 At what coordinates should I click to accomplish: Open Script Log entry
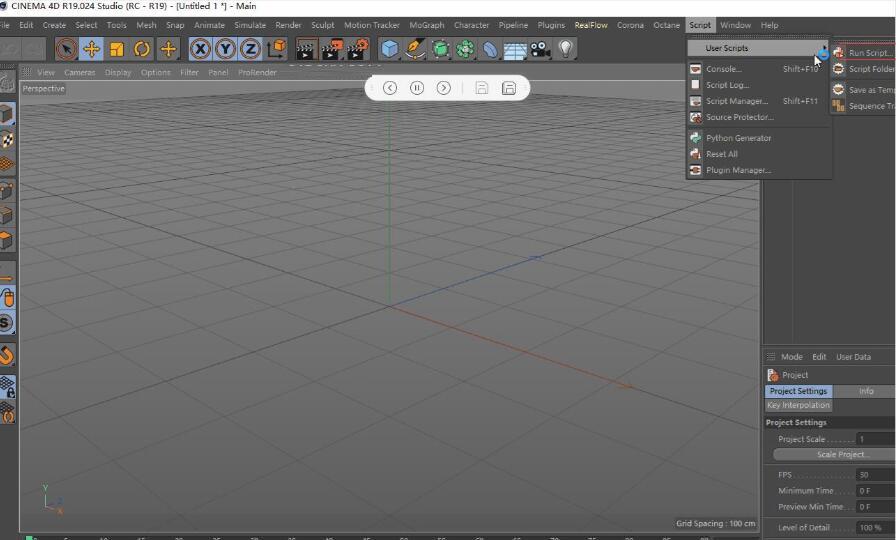tap(758, 85)
